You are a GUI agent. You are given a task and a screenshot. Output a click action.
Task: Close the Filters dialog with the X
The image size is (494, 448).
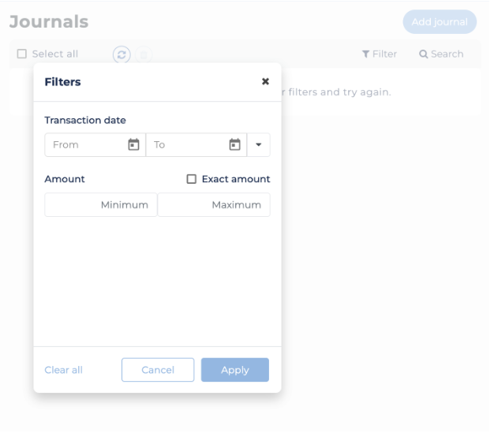[x=265, y=81]
